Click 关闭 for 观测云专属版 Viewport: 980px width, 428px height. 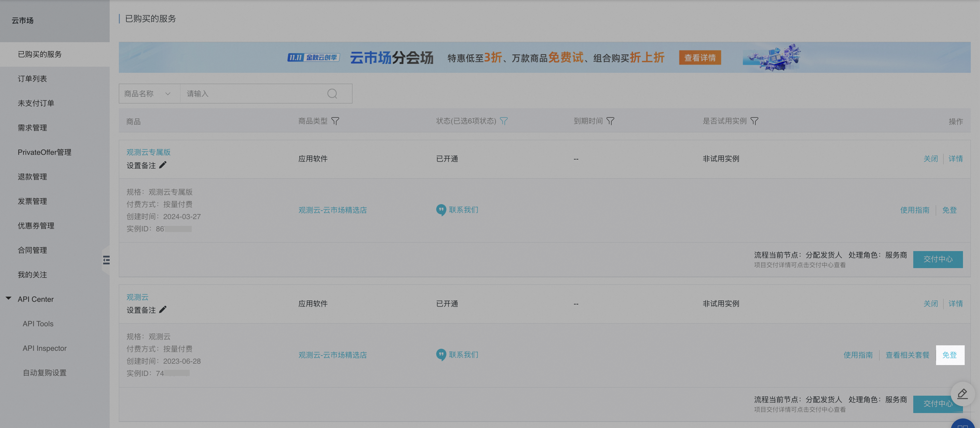click(x=931, y=159)
